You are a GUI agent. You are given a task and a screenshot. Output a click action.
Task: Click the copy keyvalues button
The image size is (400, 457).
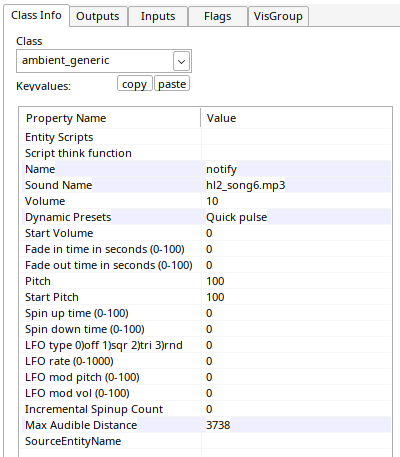(x=134, y=84)
